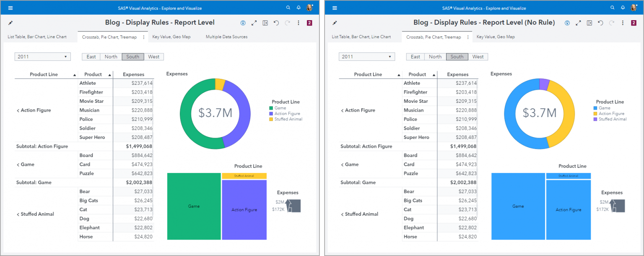Collapse Stuffed Animal group in left crosstab
Viewport: 644px width, 256px height.
point(18,214)
